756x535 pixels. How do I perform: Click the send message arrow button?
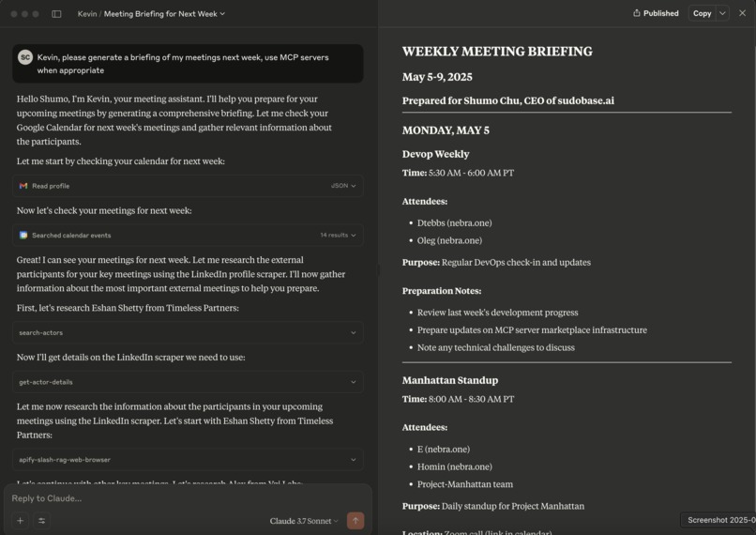355,521
